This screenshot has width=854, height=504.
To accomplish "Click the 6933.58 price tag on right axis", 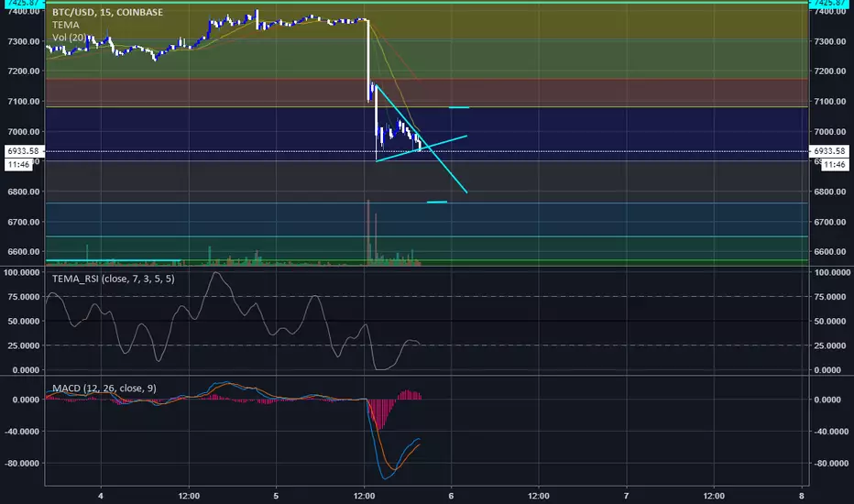I will click(829, 151).
